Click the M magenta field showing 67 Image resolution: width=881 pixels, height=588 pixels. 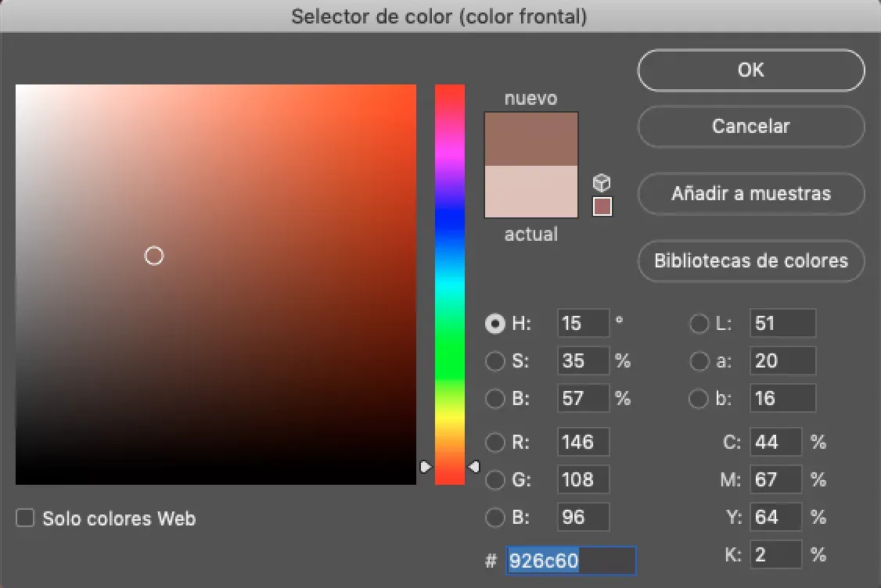click(x=775, y=479)
